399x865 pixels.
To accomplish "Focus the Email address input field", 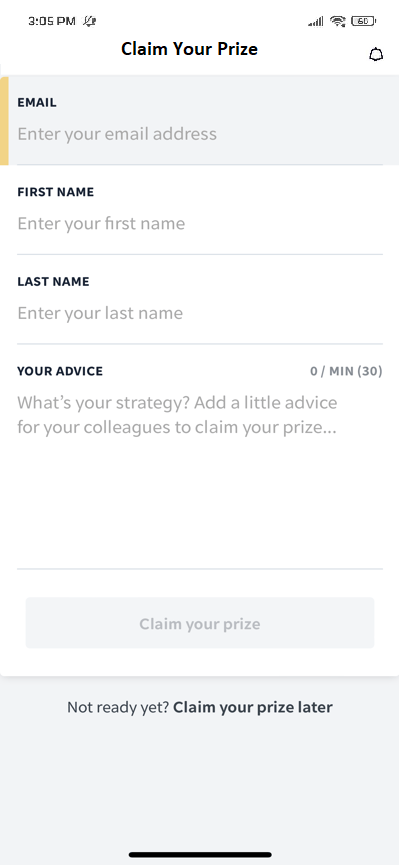I will (200, 134).
